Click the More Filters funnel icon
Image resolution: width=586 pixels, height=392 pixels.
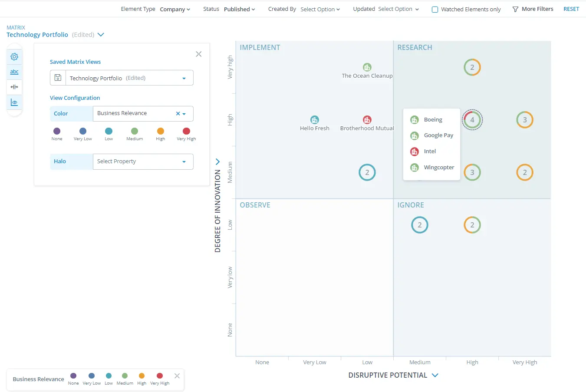point(515,9)
